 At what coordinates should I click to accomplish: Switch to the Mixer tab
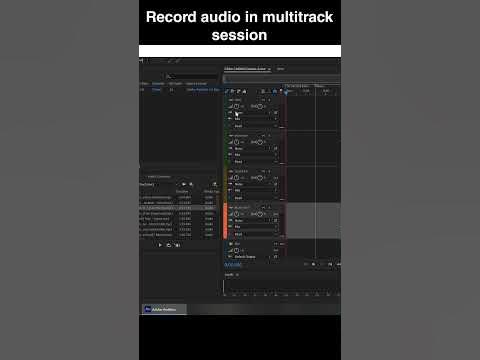pos(280,69)
